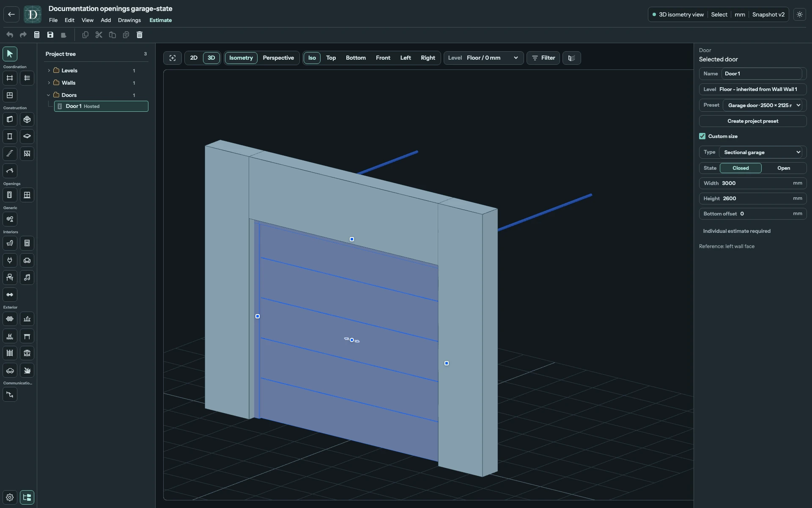The height and width of the screenshot is (508, 812).
Task: Expand the Levels folder in tree
Action: 49,71
